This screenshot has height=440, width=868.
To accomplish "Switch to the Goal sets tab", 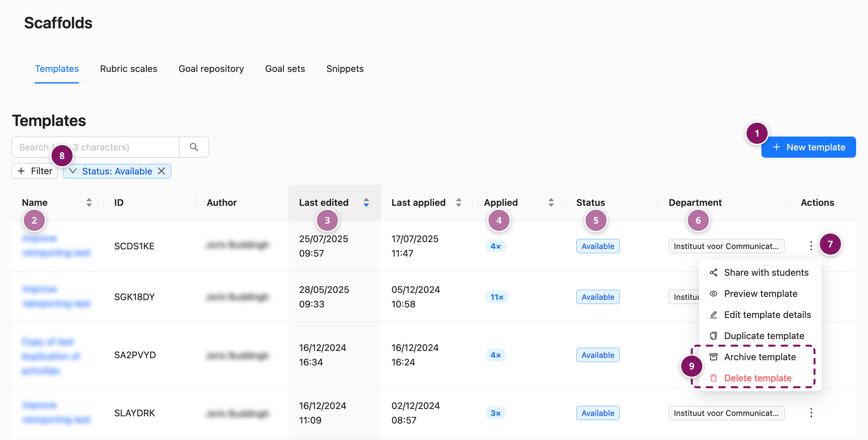I will click(x=285, y=69).
